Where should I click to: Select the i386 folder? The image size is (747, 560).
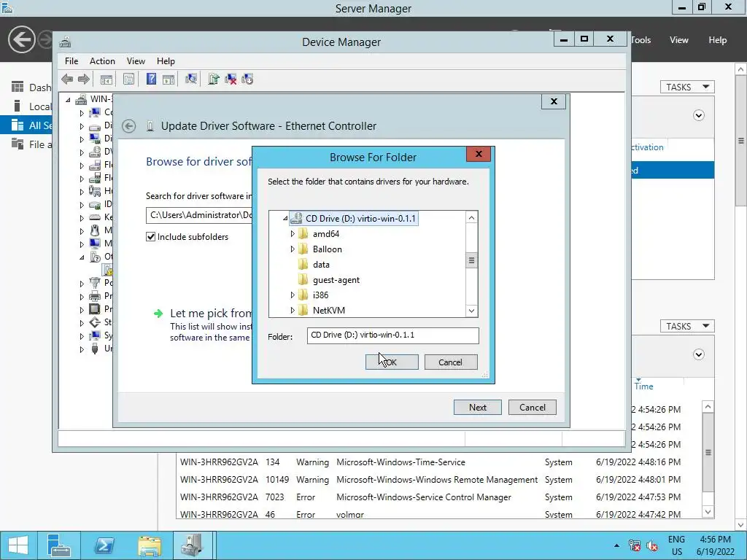click(321, 295)
